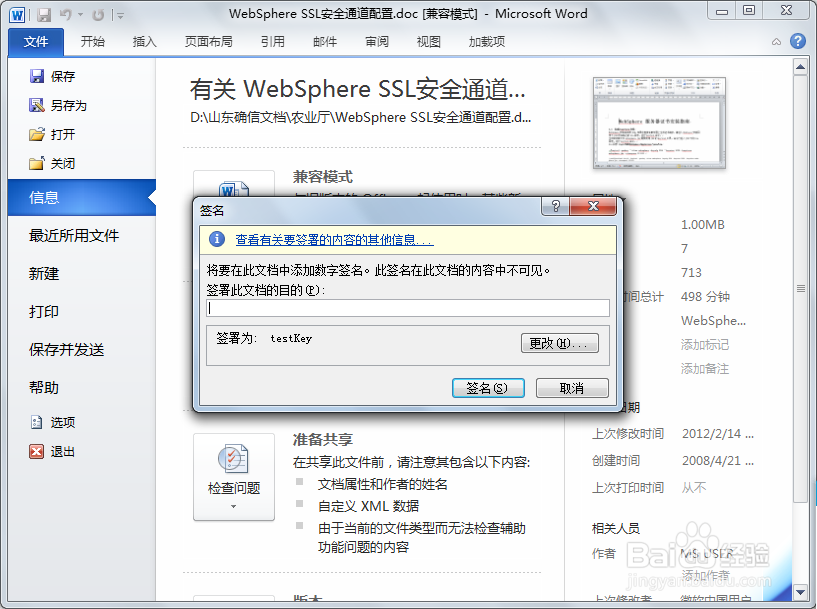Screen dimensions: 817x609
Task: Collapse the ribbon with the chevron arrow
Action: (x=775, y=42)
